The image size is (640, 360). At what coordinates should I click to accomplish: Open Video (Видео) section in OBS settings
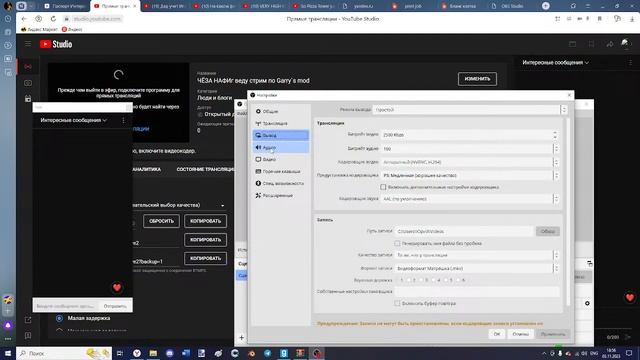pyautogui.click(x=280, y=159)
